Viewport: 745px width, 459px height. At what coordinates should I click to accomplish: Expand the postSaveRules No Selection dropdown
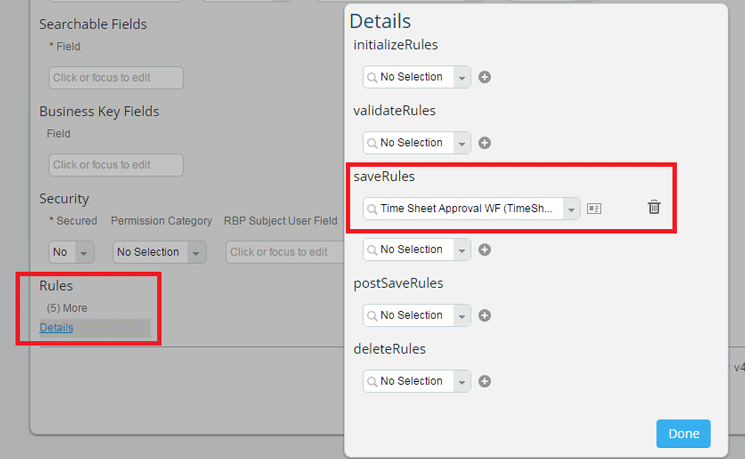pos(461,316)
